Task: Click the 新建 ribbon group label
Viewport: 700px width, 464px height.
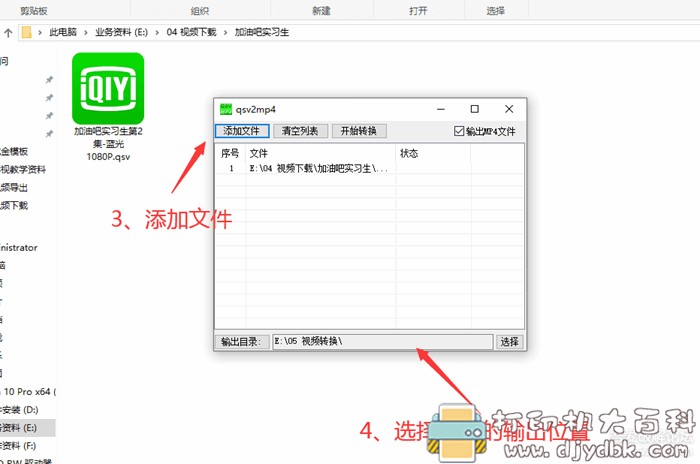Action: (321, 11)
